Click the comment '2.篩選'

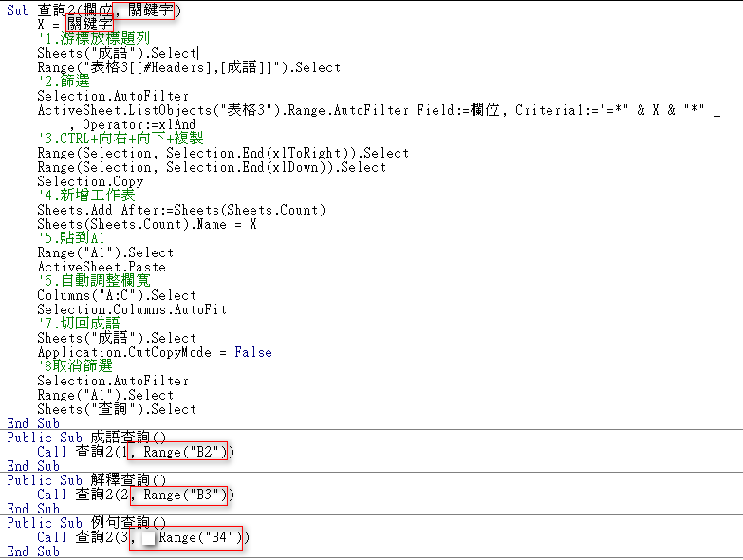tap(64, 82)
